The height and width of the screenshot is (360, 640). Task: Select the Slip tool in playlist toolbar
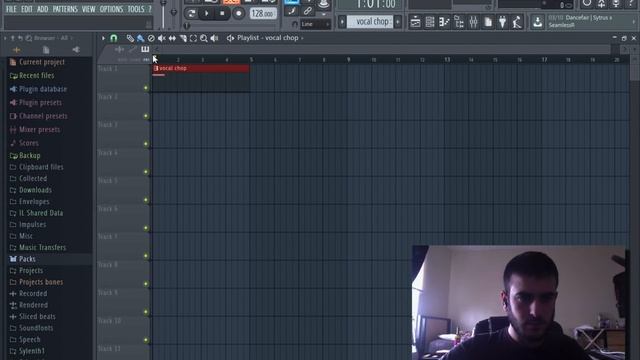(x=172, y=38)
